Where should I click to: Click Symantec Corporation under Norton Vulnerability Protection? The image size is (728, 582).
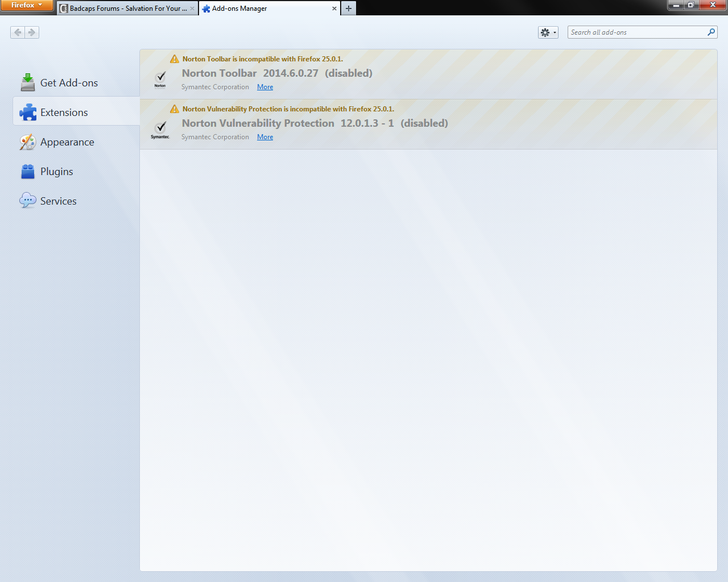click(x=215, y=137)
